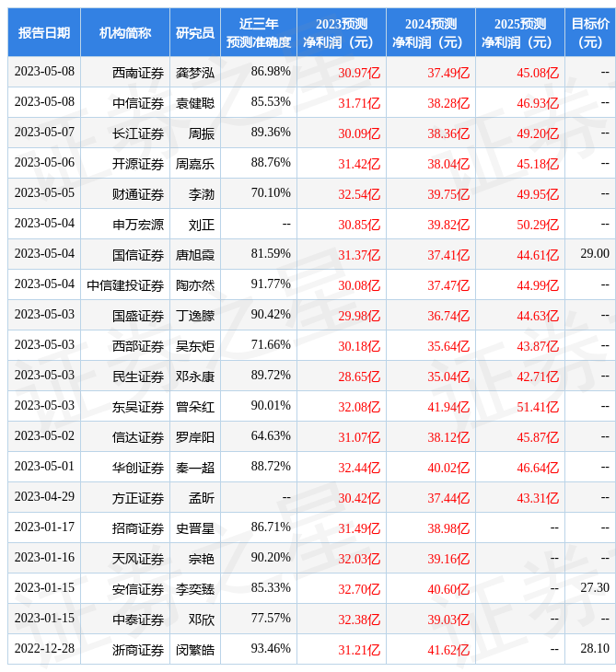Click 2024 profit forecast 41.62亿
Screen dimensions: 616x672
point(448,650)
